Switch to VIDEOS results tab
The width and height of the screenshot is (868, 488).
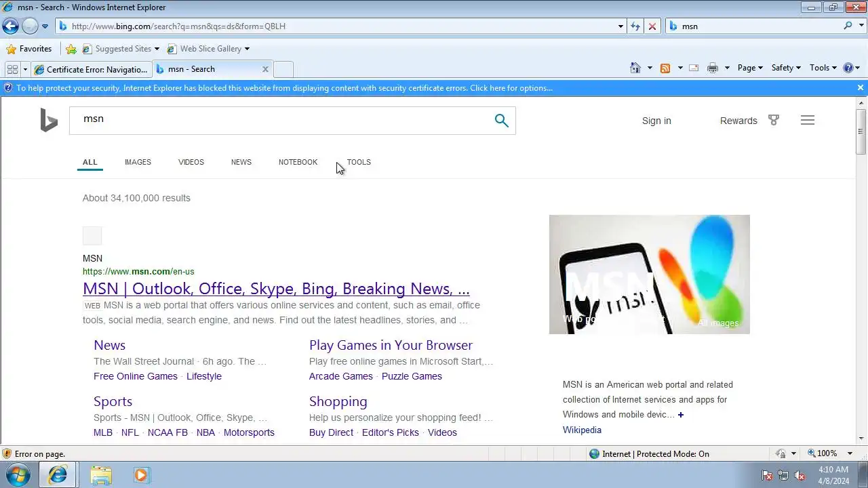point(191,162)
